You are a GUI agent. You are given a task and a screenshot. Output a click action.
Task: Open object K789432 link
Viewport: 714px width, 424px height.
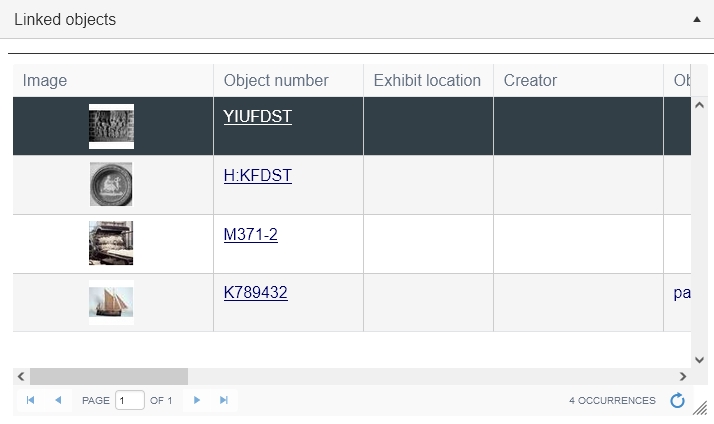pos(255,292)
